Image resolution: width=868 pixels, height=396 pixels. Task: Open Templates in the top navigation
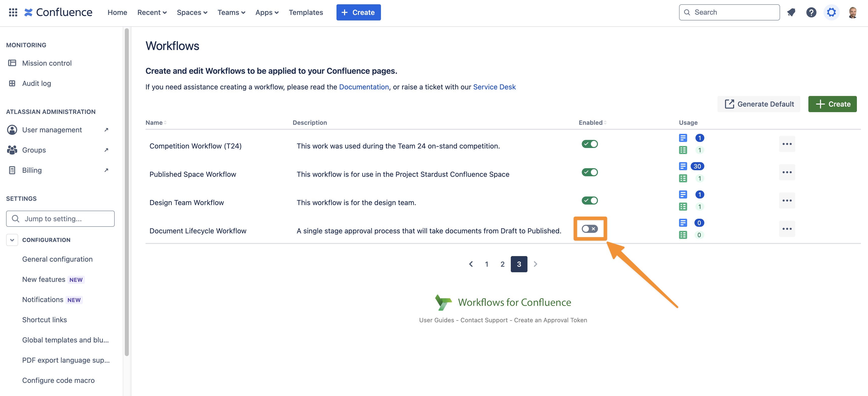306,12
